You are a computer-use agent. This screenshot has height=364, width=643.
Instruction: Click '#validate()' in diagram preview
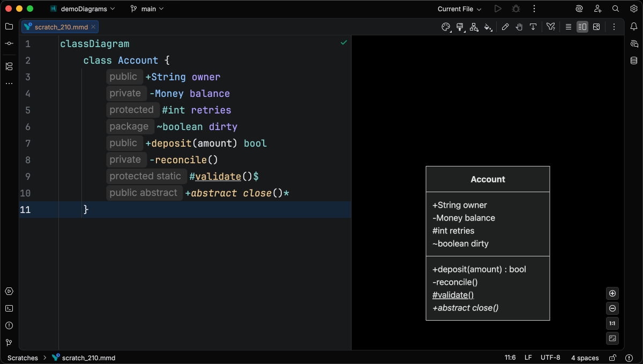coord(453,295)
